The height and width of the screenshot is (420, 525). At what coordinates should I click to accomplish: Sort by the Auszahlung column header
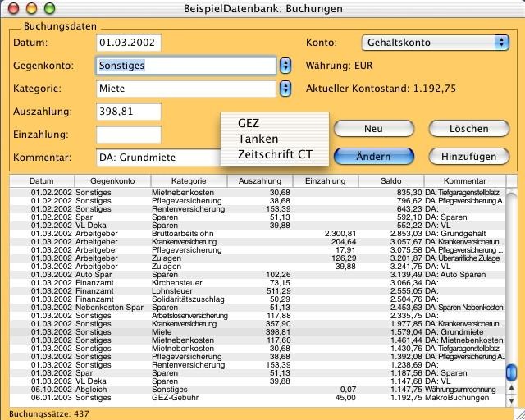pyautogui.click(x=260, y=180)
